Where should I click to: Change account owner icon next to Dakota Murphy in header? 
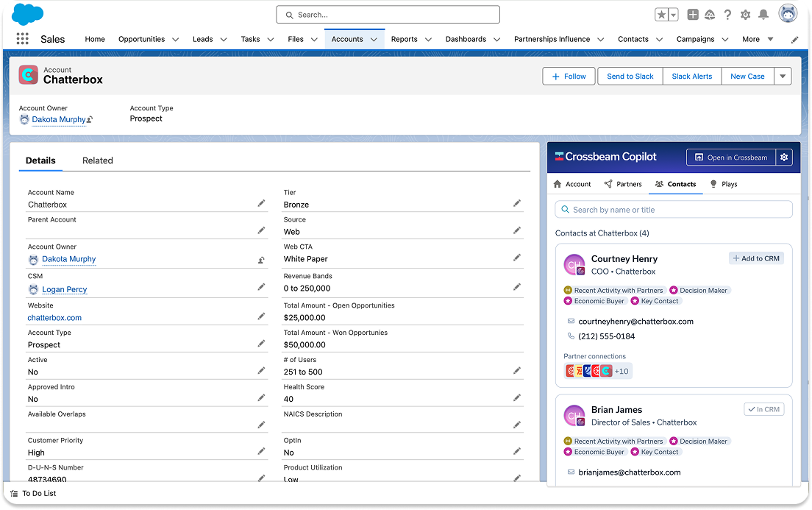pos(90,120)
